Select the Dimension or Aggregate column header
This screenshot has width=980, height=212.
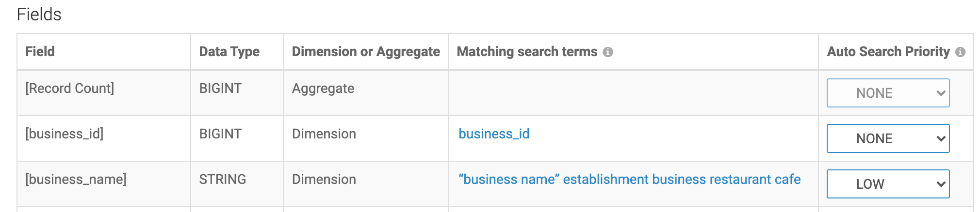(x=366, y=52)
